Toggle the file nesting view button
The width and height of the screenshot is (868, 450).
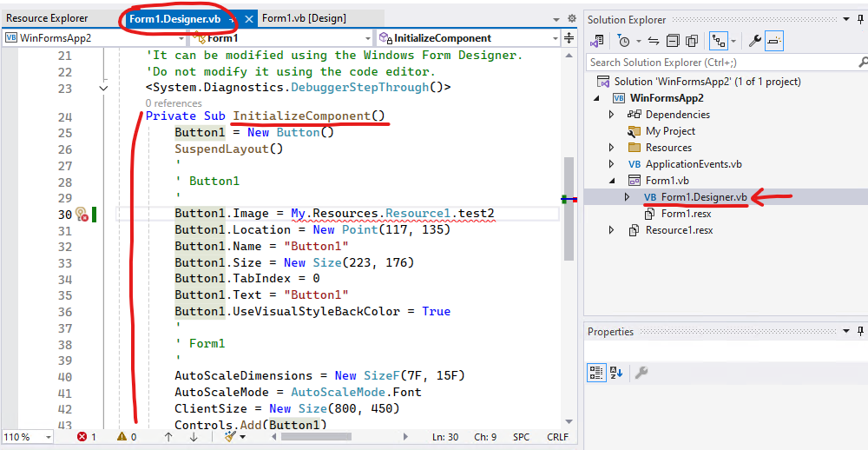coord(719,41)
